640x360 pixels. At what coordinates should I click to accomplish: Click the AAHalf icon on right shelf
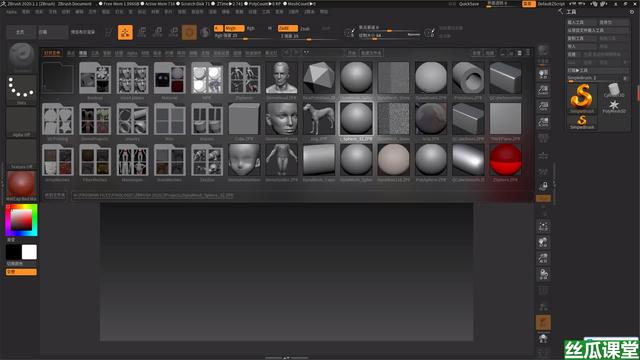543,122
